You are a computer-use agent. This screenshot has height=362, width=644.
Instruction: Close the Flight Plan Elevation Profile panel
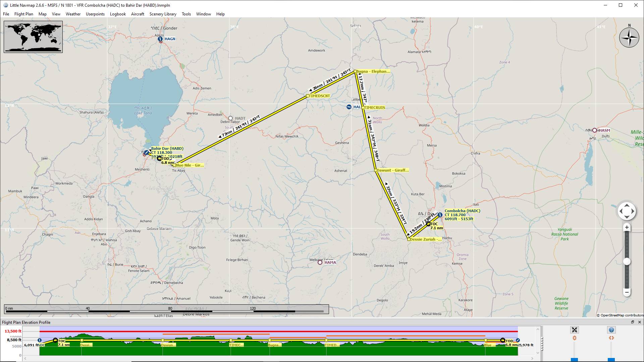639,322
